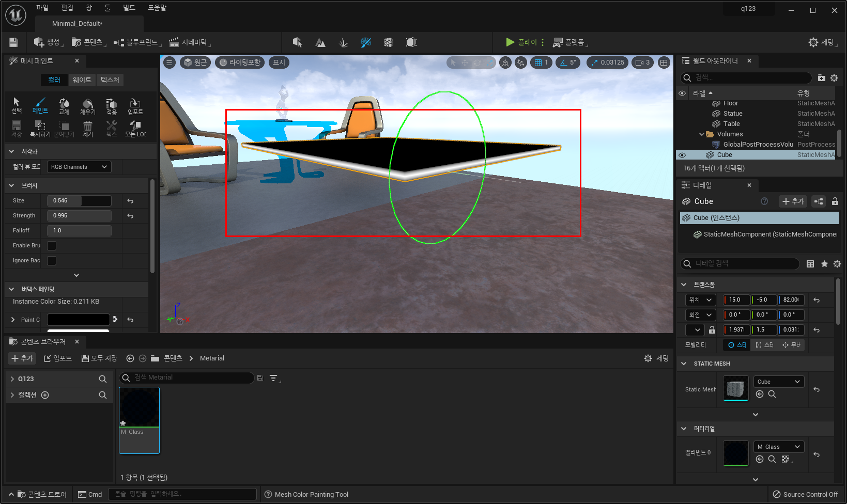Expand Q123 folder in content browser
The image size is (847, 504).
point(12,379)
